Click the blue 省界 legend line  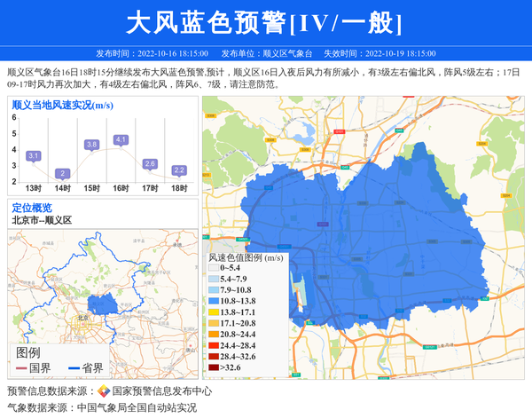[72, 368]
